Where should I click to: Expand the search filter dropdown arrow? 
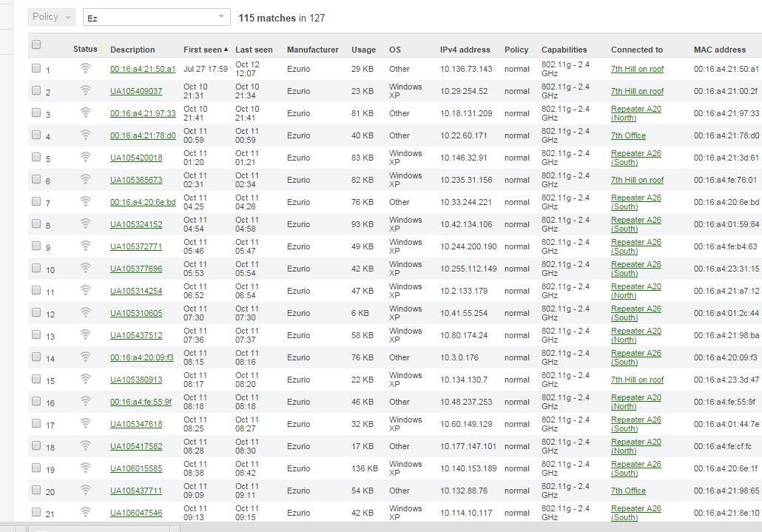click(221, 16)
